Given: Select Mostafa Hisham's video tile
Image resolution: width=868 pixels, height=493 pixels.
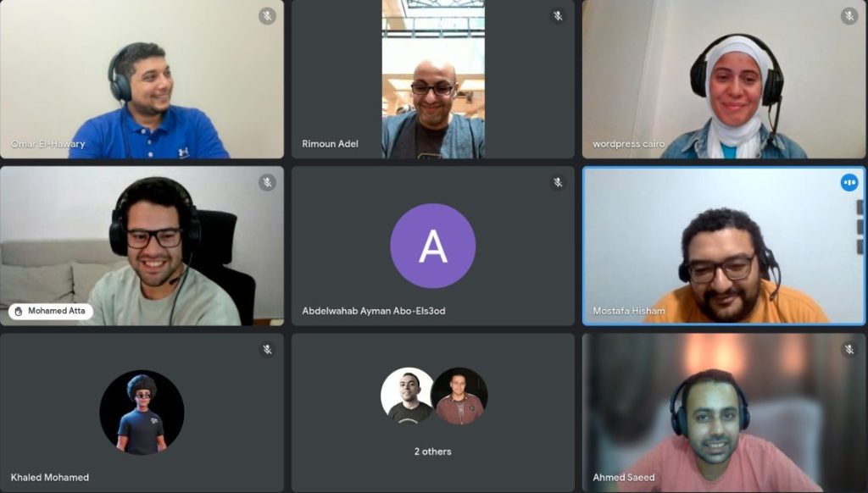Looking at the screenshot, I should point(724,246).
